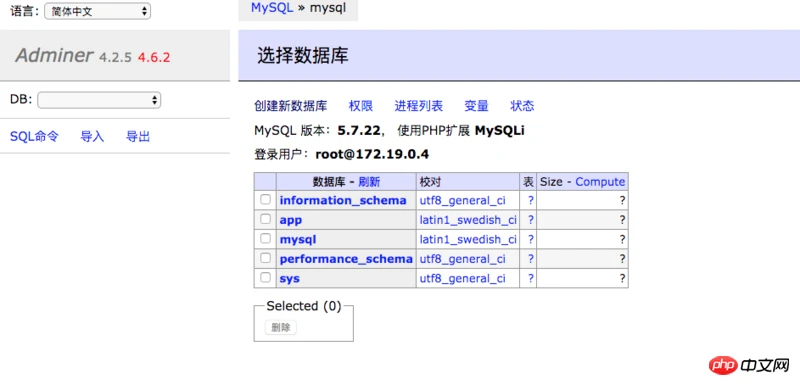Open the language dropdown showing 简体中文
The image size is (800, 385).
click(x=97, y=11)
